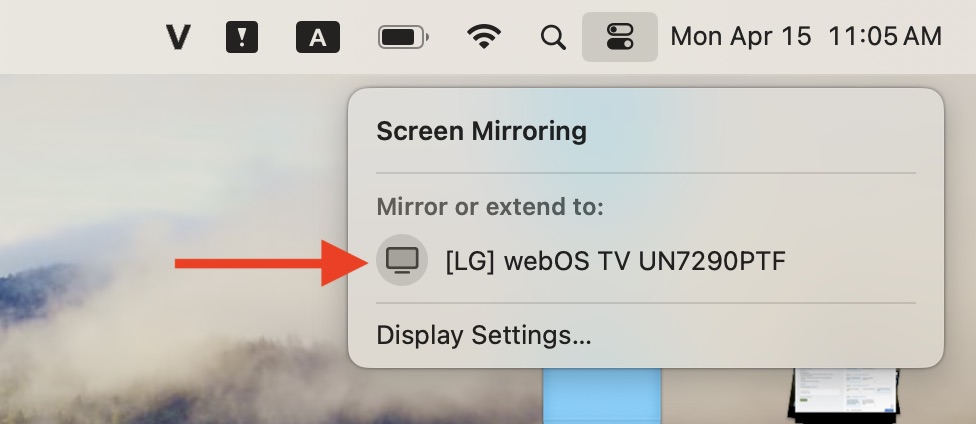976x424 pixels.
Task: Open the V app menu bar icon
Action: point(178,37)
